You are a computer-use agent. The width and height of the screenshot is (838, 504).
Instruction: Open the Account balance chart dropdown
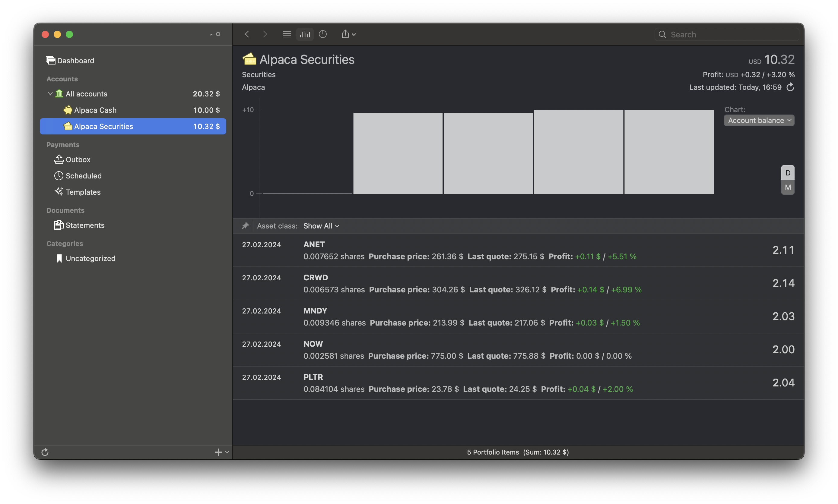tap(759, 120)
